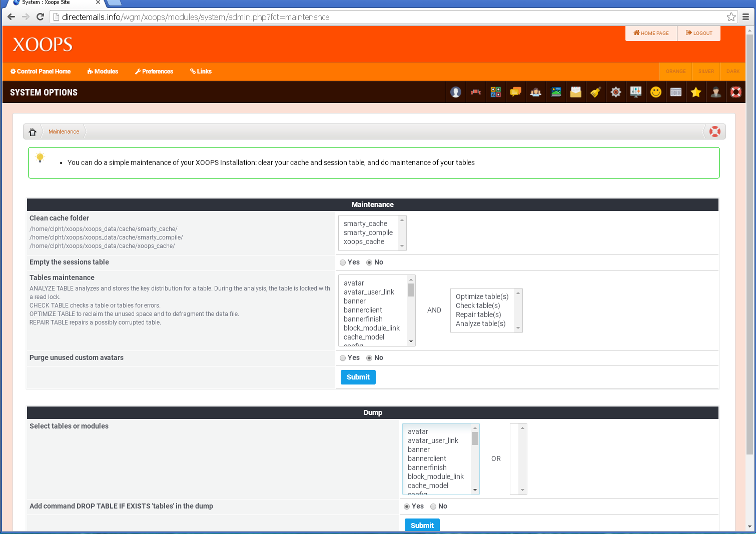This screenshot has width=756, height=534.
Task: Click up arrow of the Dump tables list
Action: pos(475,428)
